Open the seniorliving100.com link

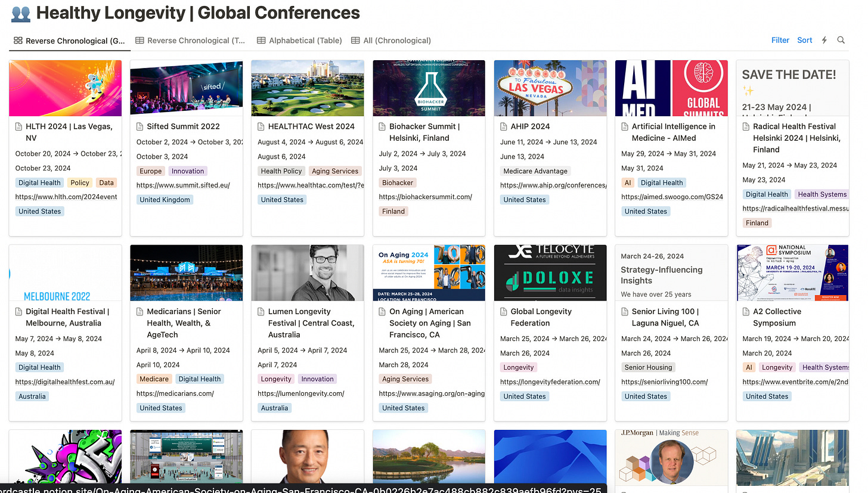(x=665, y=382)
